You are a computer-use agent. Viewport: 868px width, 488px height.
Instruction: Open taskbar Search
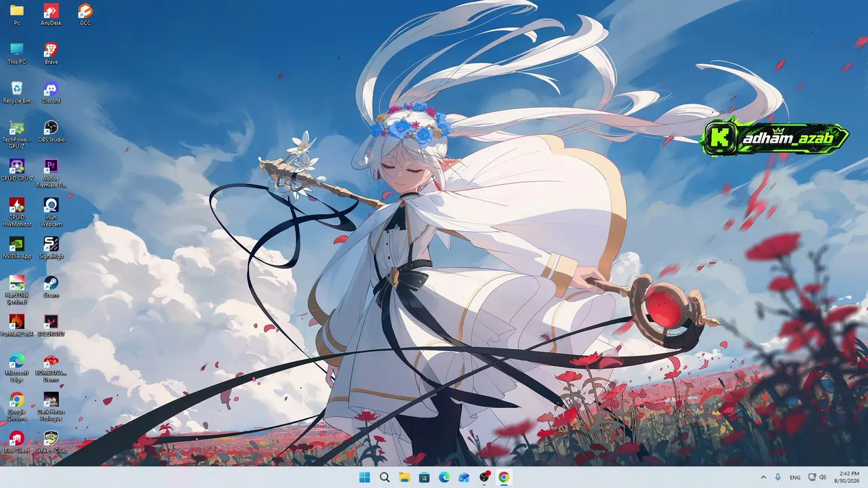pyautogui.click(x=384, y=477)
